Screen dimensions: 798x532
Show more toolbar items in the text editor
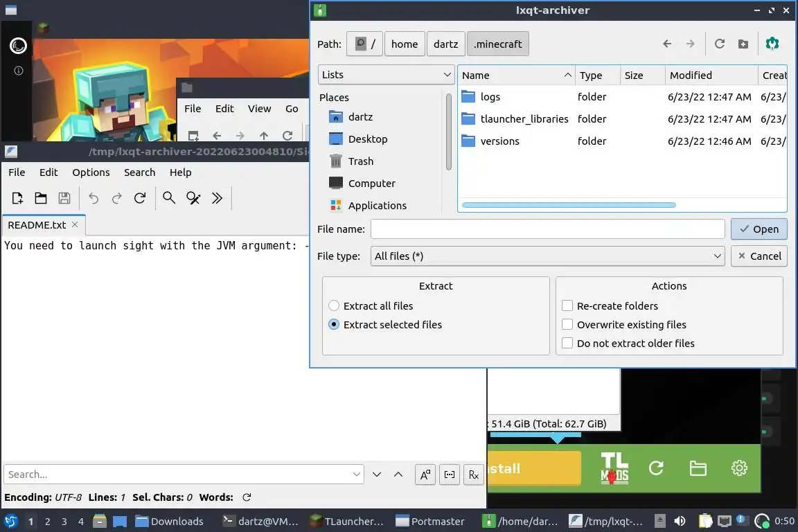217,198
